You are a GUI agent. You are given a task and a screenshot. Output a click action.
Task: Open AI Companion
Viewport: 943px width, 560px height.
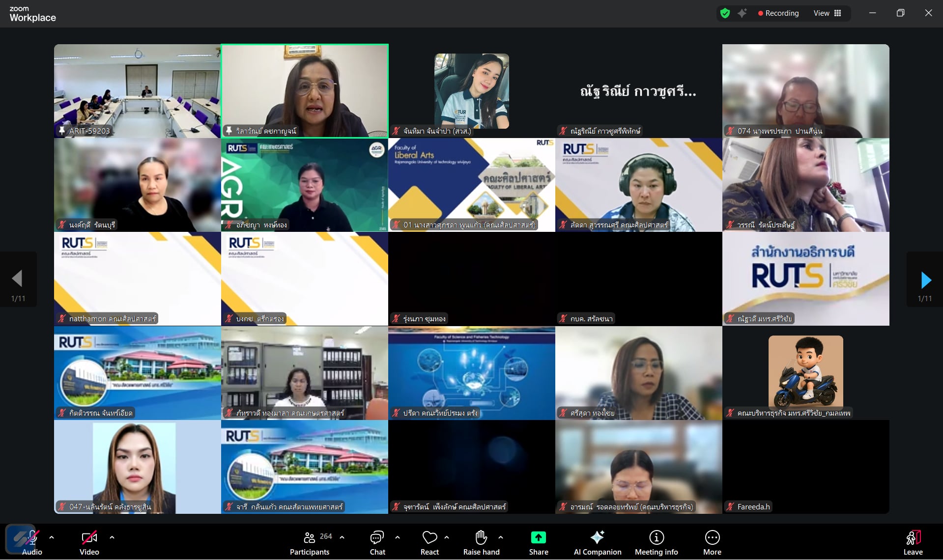pyautogui.click(x=597, y=542)
